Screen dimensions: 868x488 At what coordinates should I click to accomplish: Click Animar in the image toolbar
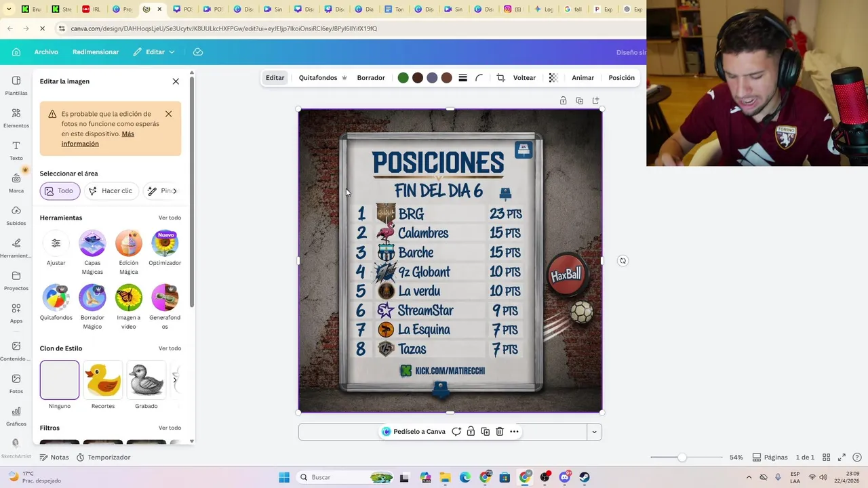click(583, 78)
